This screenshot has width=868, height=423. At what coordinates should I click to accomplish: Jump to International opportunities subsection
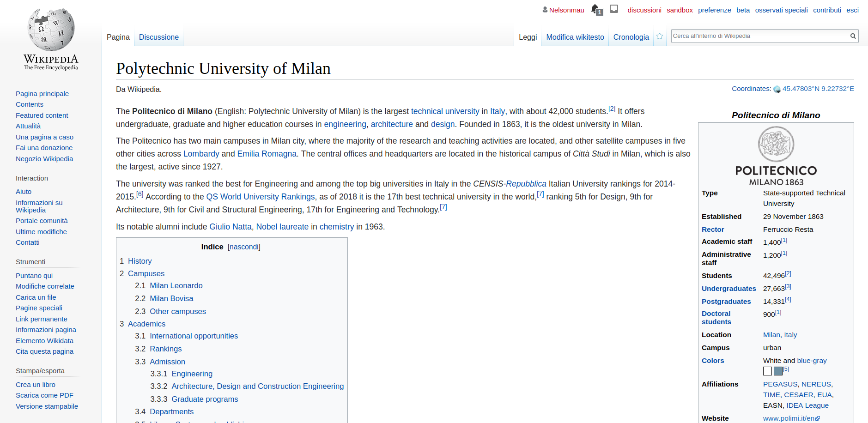pos(194,336)
